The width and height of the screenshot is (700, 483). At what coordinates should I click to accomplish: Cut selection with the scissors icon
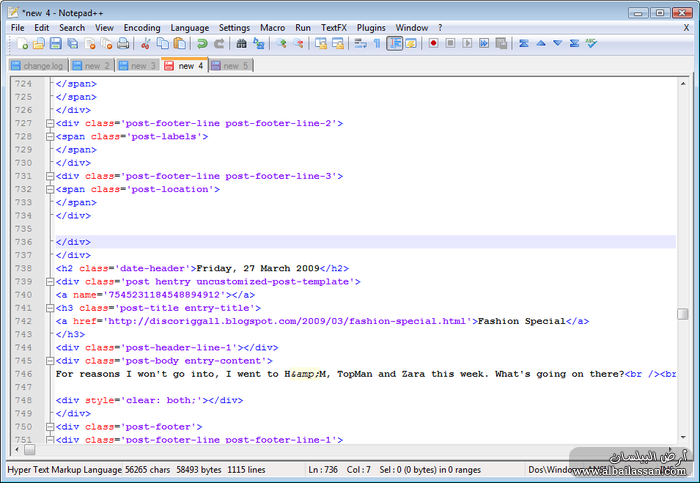(x=146, y=43)
